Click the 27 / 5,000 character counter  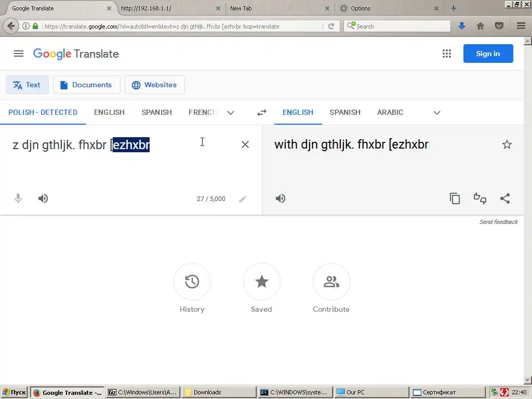tap(211, 199)
